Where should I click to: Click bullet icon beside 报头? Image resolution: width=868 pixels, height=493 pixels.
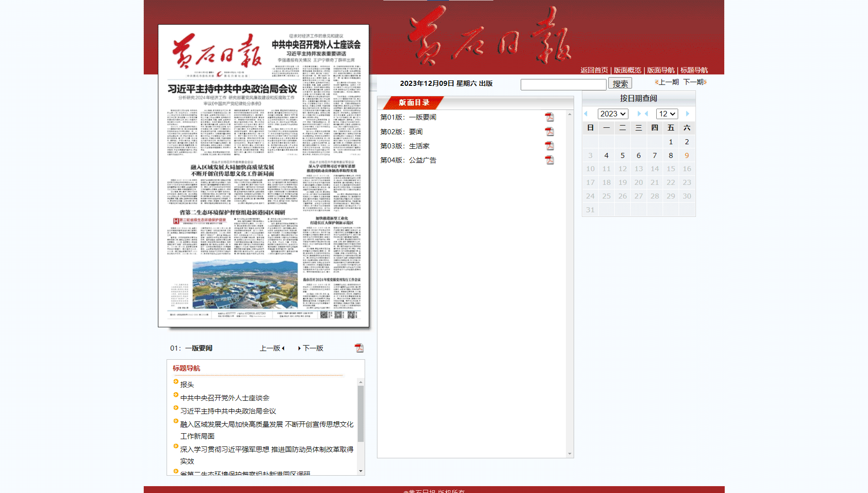click(x=176, y=382)
